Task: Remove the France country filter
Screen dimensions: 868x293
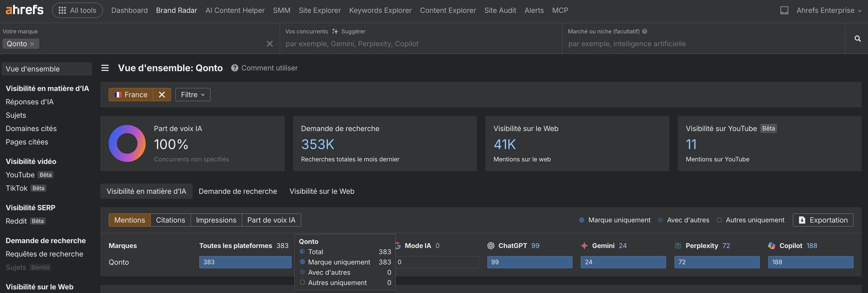Action: pos(162,95)
